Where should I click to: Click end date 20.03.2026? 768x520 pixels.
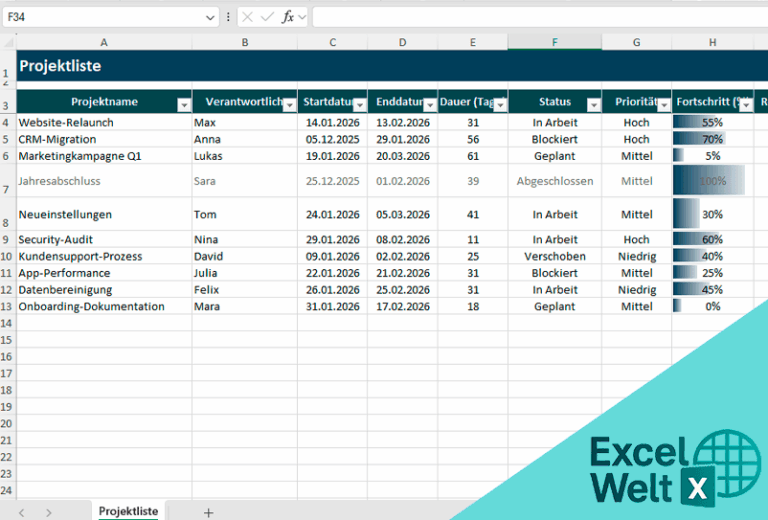click(x=403, y=156)
